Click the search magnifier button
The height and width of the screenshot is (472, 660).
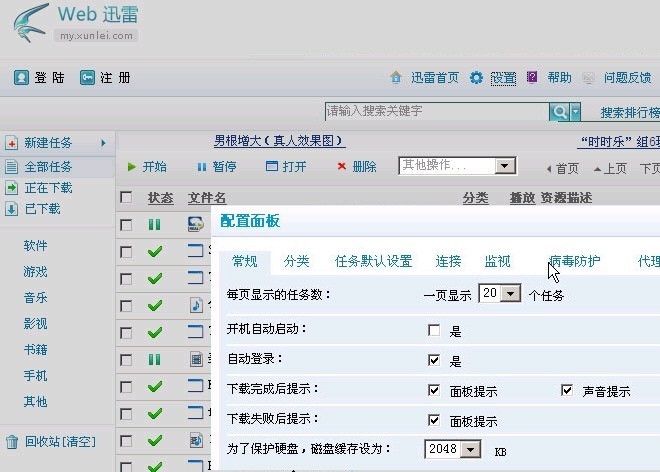point(562,111)
